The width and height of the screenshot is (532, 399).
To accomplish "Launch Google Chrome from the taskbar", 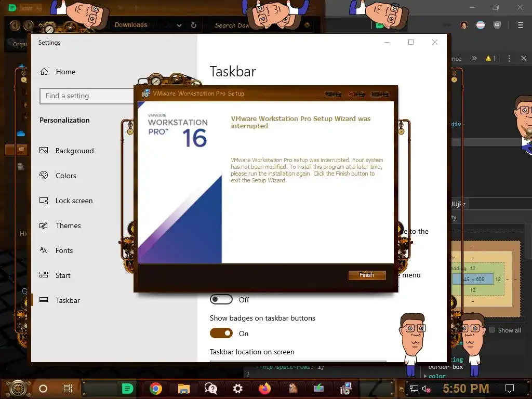I will pyautogui.click(x=156, y=389).
